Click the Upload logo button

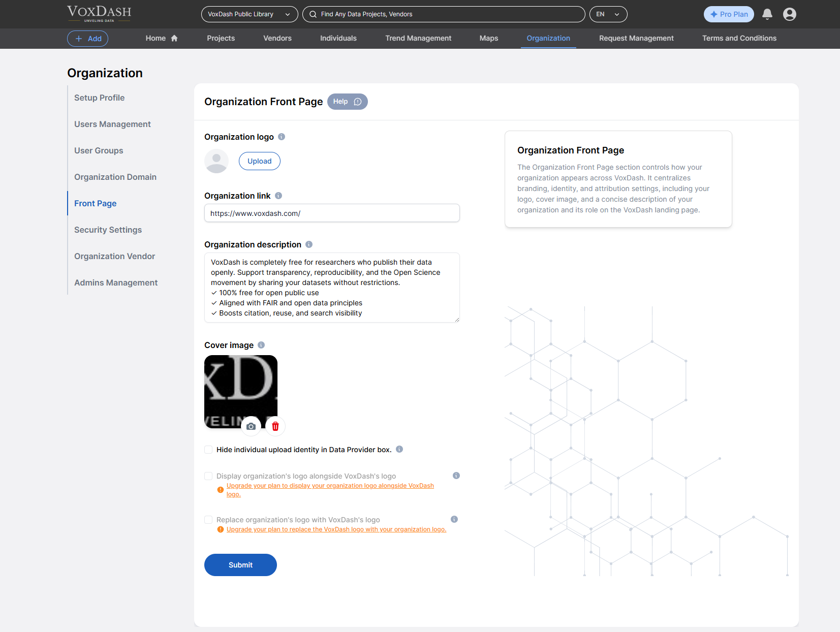tap(260, 161)
